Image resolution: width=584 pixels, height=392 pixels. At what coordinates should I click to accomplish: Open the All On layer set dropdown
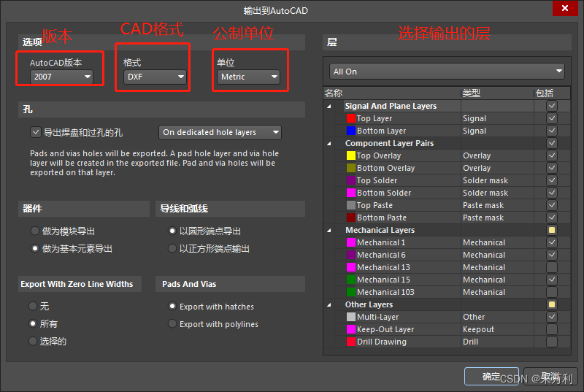(x=447, y=72)
